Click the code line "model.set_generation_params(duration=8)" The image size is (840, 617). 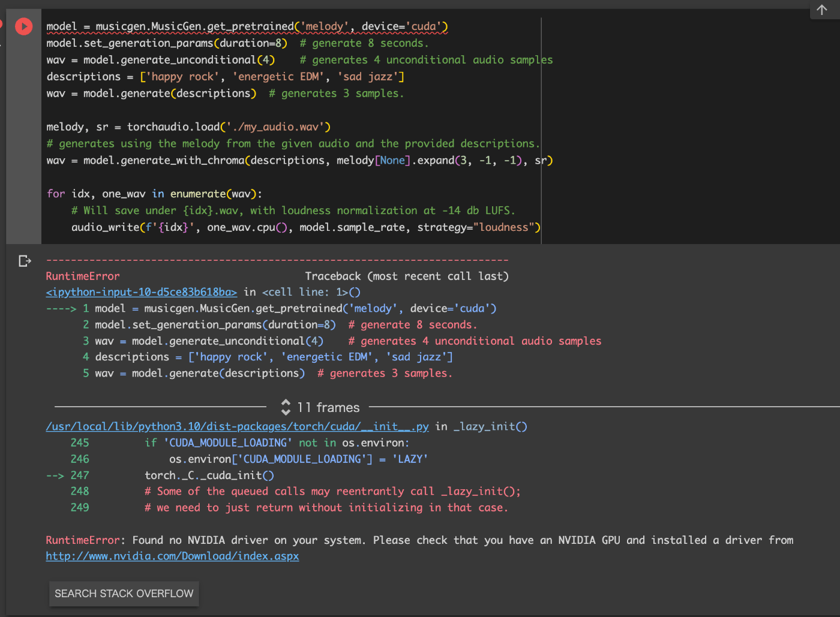pos(167,43)
